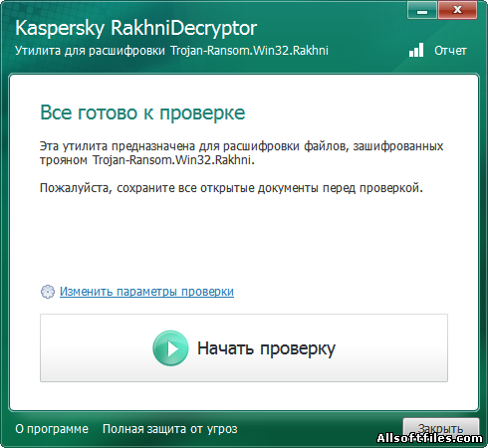The width and height of the screenshot is (488, 448).
Task: Click the subtitle Утилита для расшифровки Trojan-Ransom.Win32.Rakhni
Action: pyautogui.click(x=171, y=51)
